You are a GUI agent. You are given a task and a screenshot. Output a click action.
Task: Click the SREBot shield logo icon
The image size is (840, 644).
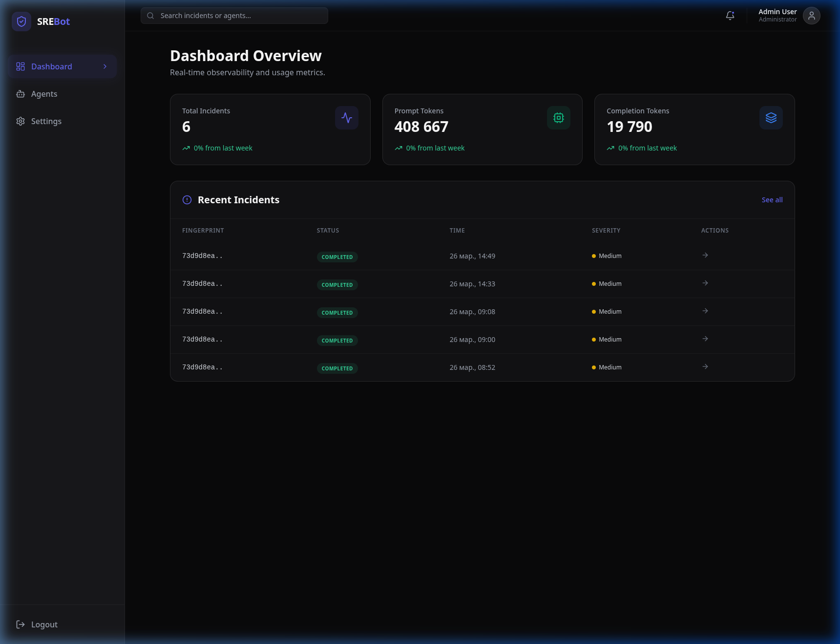tap(21, 21)
